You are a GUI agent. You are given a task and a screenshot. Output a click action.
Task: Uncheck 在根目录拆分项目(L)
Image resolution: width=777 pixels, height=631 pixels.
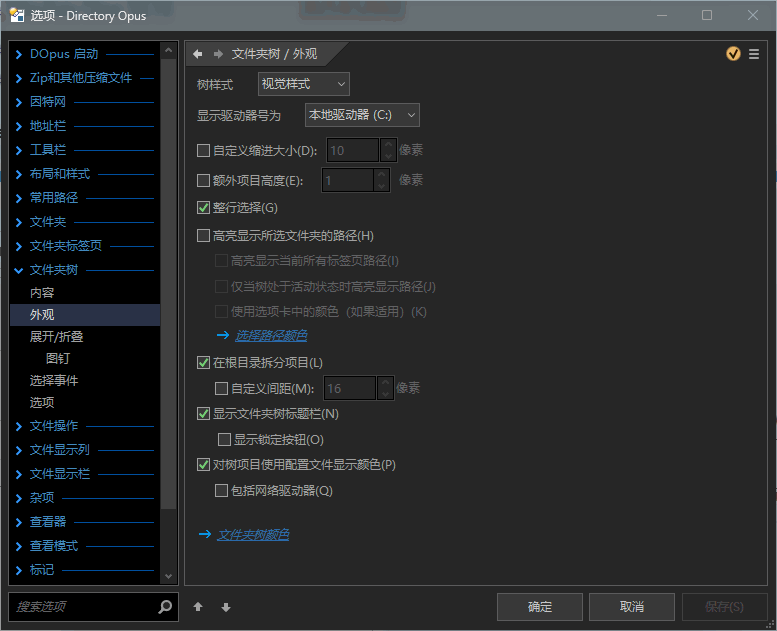[203, 362]
